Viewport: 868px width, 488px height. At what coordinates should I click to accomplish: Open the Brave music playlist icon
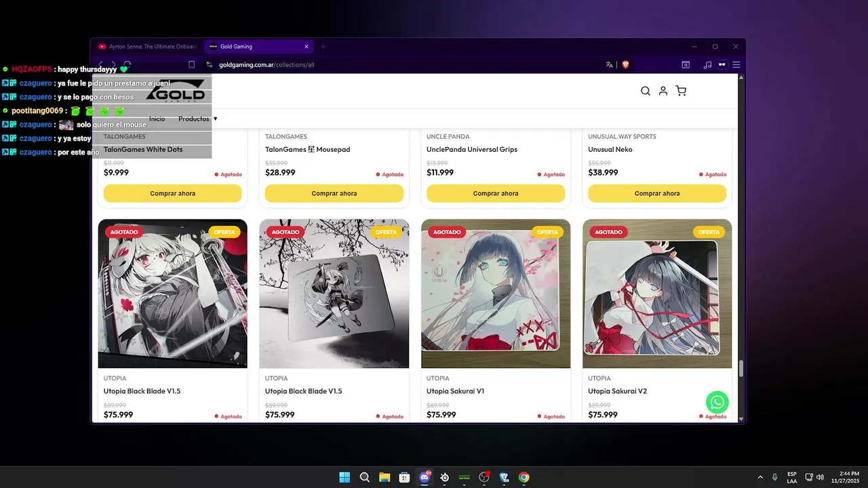[x=707, y=65]
